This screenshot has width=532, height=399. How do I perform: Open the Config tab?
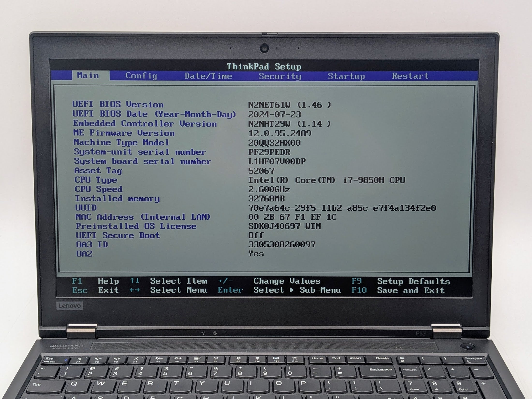click(141, 76)
